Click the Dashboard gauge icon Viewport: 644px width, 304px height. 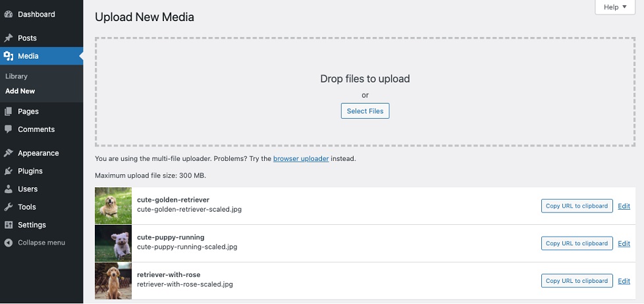pyautogui.click(x=8, y=15)
